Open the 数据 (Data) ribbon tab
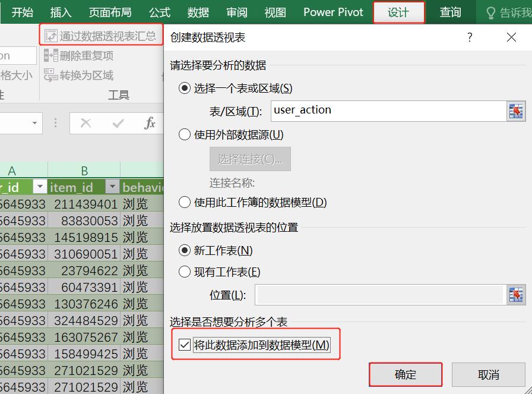532x394 pixels. point(198,11)
